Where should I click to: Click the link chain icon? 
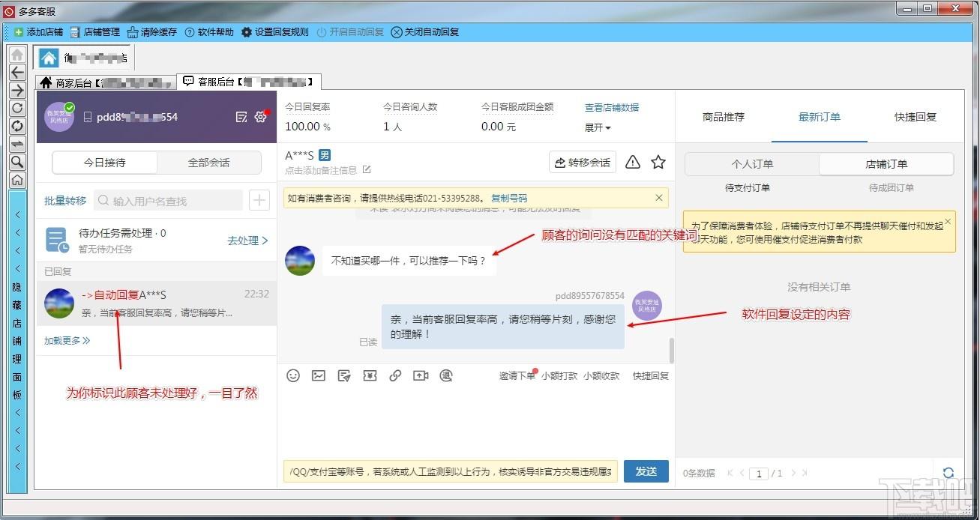[395, 375]
